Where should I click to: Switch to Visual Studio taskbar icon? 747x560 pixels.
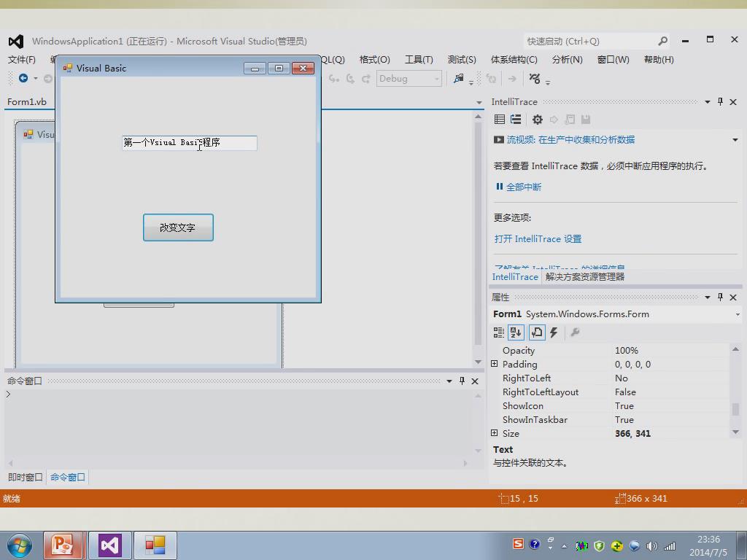tap(110, 545)
